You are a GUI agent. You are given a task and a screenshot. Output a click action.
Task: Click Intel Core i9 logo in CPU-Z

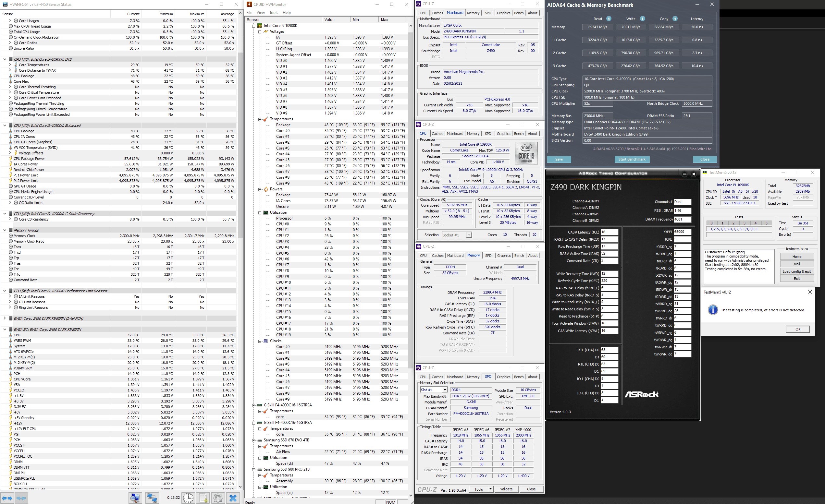tap(526, 153)
